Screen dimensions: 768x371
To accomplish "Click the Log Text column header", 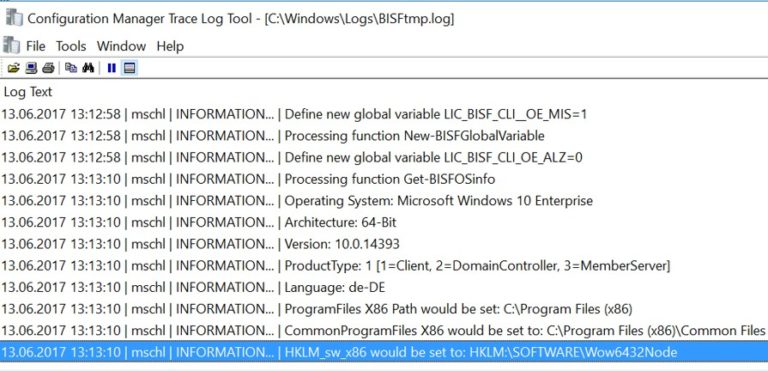I will (x=28, y=92).
